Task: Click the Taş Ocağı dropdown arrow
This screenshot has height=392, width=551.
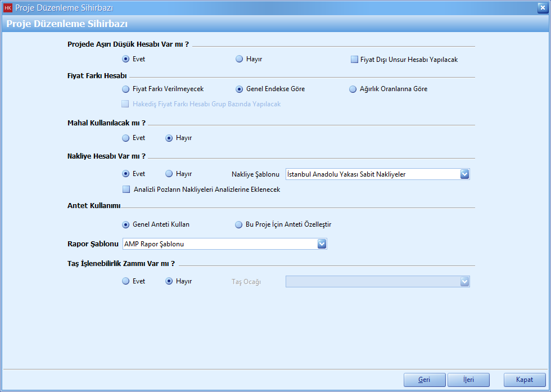Action: 464,281
